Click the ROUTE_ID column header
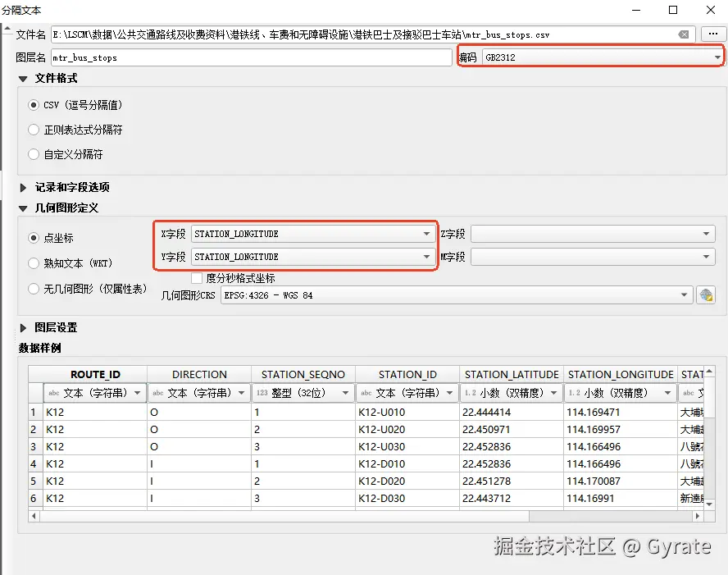 pyautogui.click(x=95, y=374)
